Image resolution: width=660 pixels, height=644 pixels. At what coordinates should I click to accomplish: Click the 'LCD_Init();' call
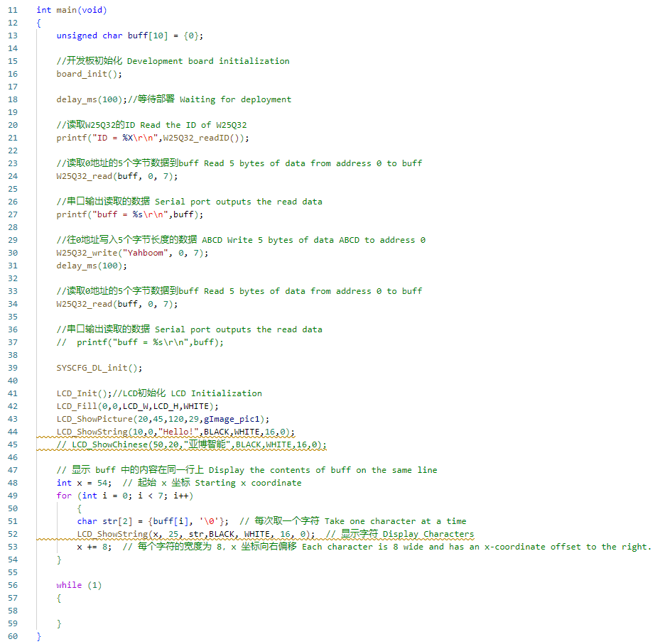click(84, 393)
